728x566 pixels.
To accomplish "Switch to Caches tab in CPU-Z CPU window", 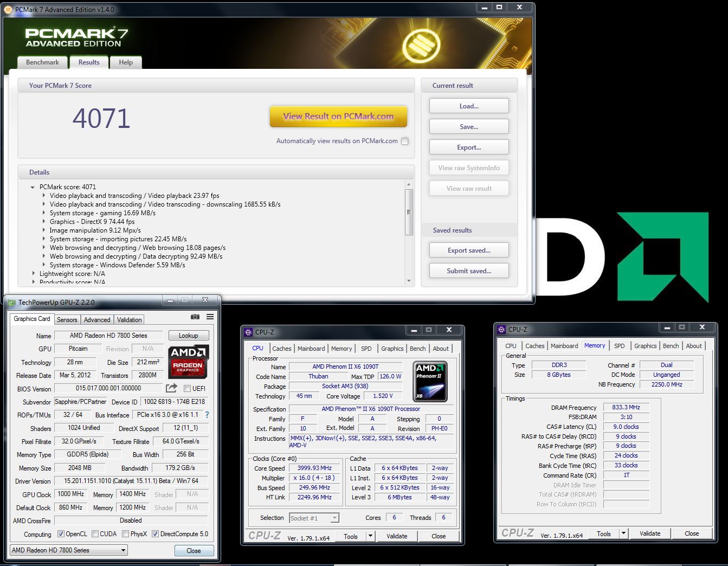I will (282, 349).
